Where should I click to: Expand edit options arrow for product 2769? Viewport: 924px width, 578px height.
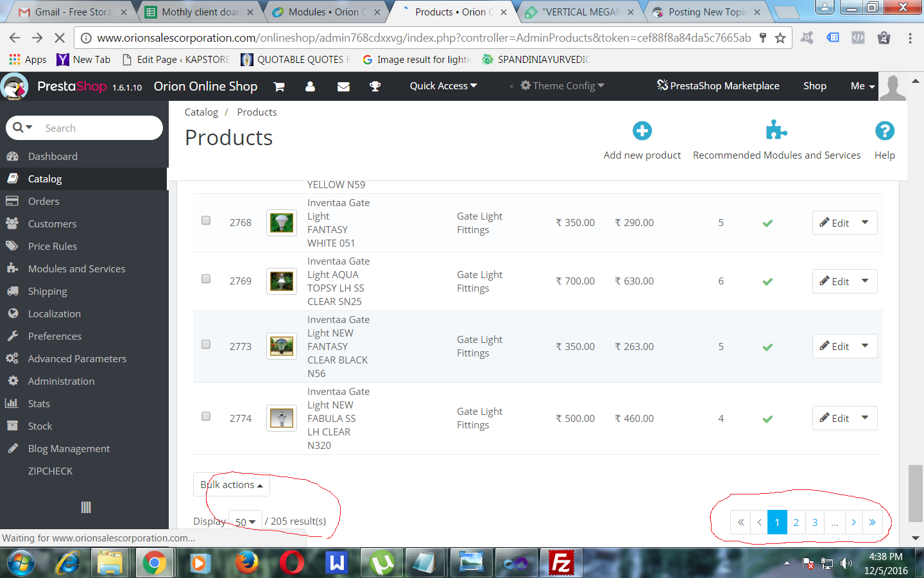click(865, 281)
